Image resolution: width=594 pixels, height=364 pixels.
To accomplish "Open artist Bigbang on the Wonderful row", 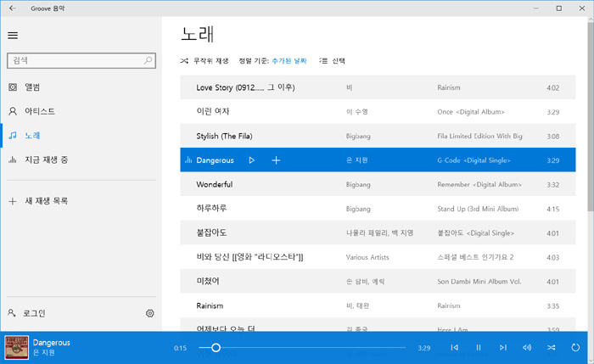I will click(358, 184).
